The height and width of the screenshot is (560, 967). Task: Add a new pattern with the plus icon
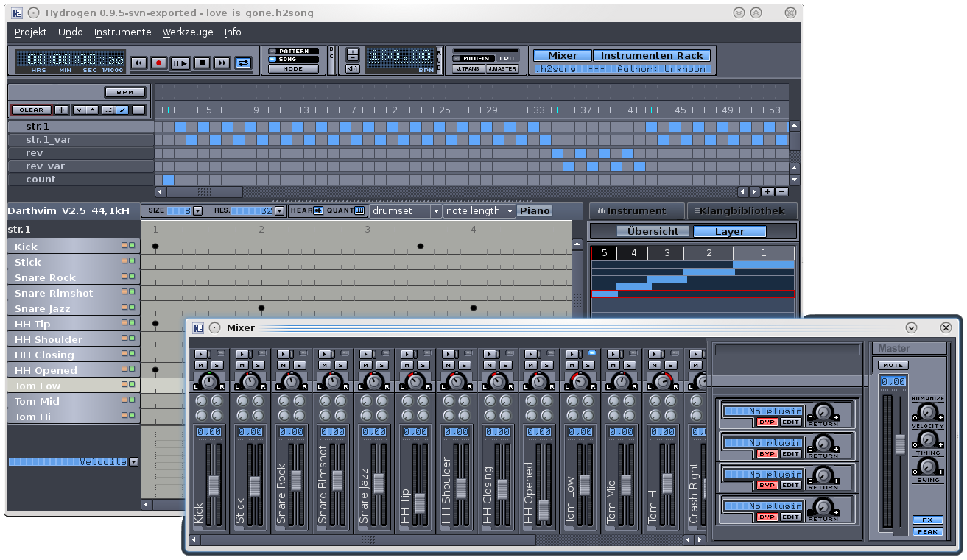coord(61,109)
